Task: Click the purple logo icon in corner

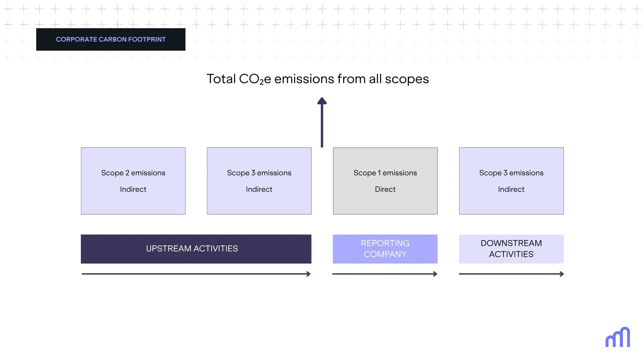Action: (x=618, y=337)
